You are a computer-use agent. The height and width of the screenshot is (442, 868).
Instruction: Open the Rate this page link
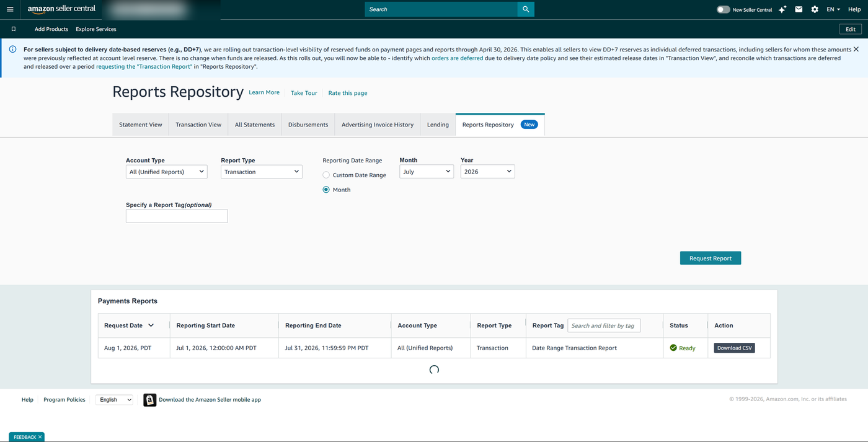coord(348,93)
